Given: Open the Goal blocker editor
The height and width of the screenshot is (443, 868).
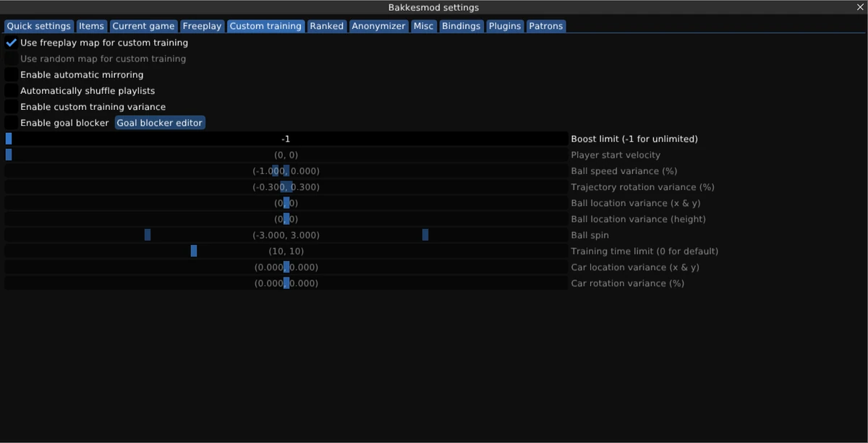Looking at the screenshot, I should point(160,122).
